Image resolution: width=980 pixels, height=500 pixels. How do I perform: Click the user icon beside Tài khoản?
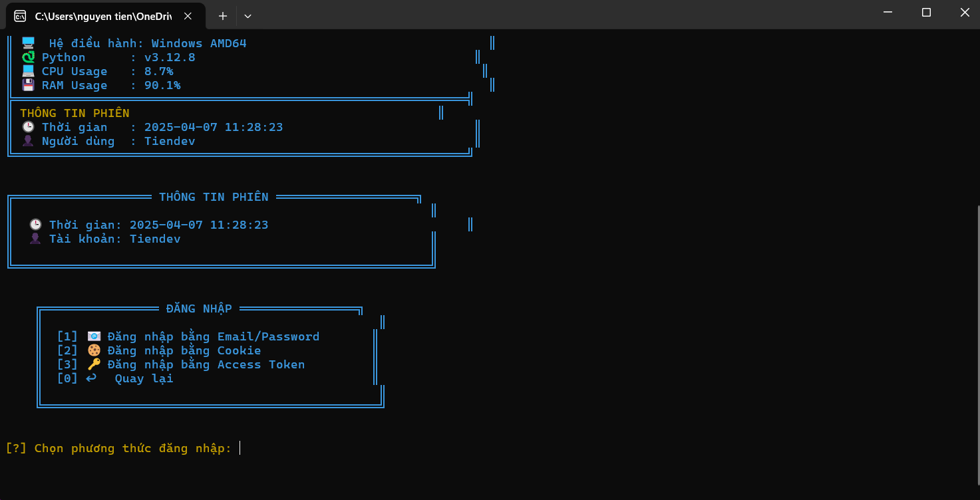pos(35,239)
